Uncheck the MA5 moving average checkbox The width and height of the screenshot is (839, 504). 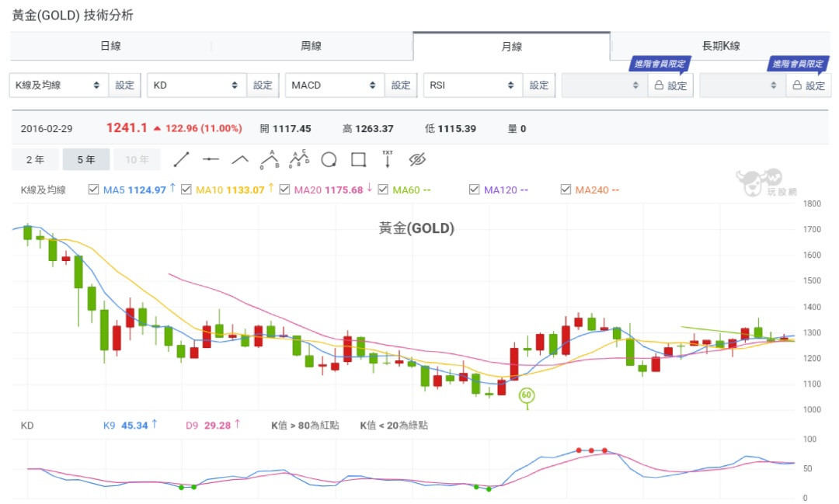[x=94, y=189]
